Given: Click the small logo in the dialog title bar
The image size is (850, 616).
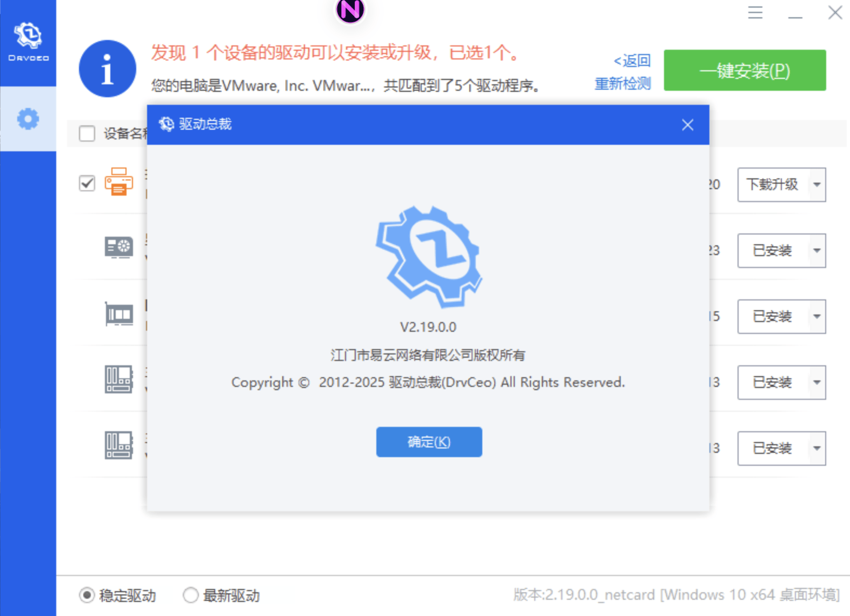Looking at the screenshot, I should [x=167, y=124].
